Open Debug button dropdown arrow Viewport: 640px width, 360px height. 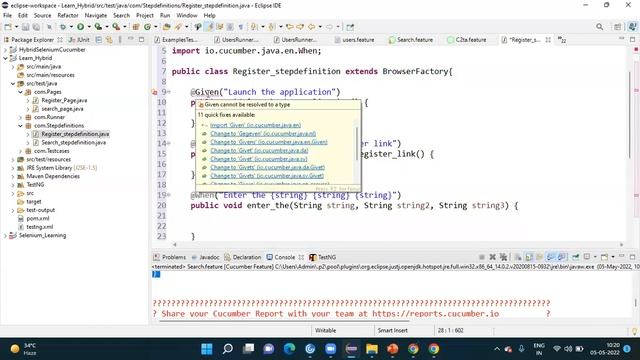[x=71, y=27]
